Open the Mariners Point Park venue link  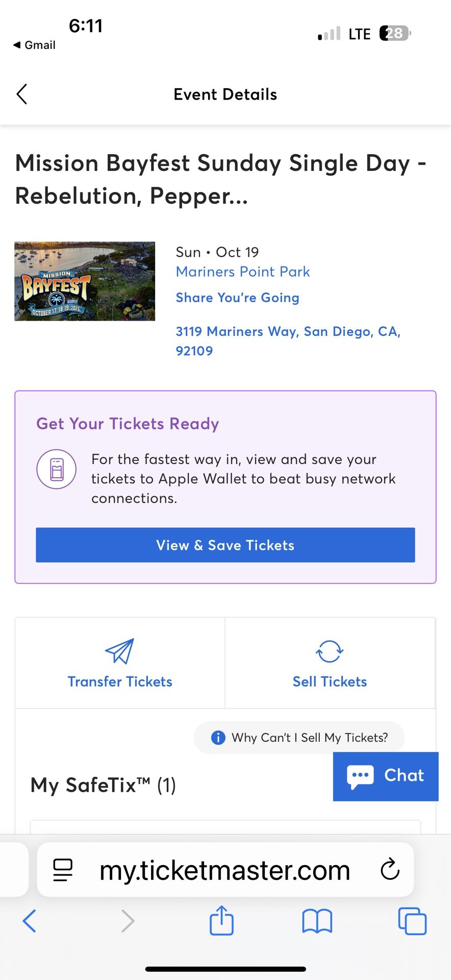(243, 272)
